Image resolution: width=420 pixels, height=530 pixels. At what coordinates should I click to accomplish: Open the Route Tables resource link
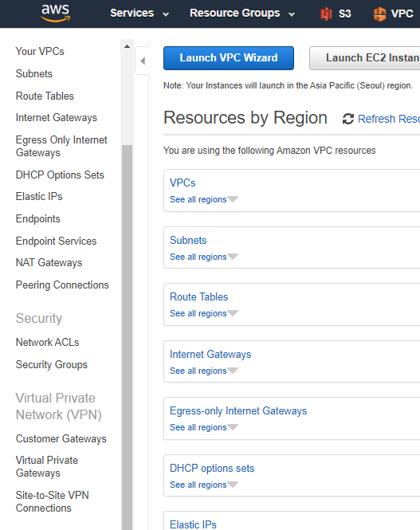pyautogui.click(x=198, y=296)
